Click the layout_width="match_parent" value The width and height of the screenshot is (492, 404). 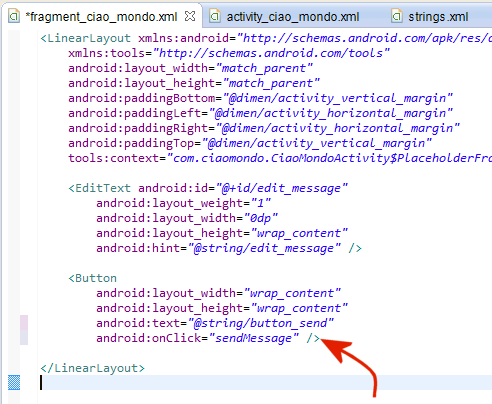coord(264,68)
